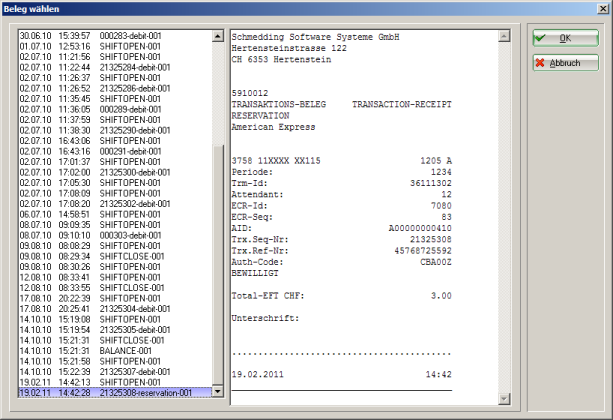Click the green checkmark icon on OK
This screenshot has height=420, width=613.
[539, 38]
